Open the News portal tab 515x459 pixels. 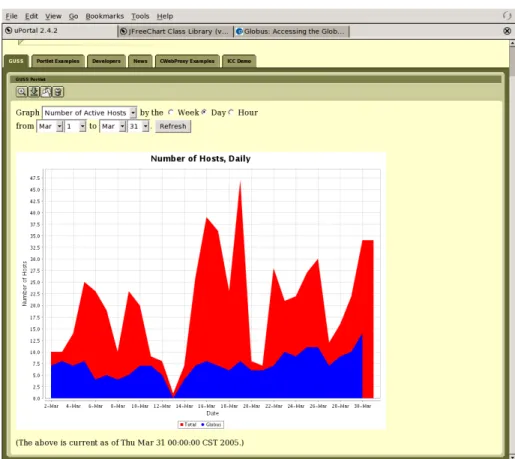tap(140, 61)
